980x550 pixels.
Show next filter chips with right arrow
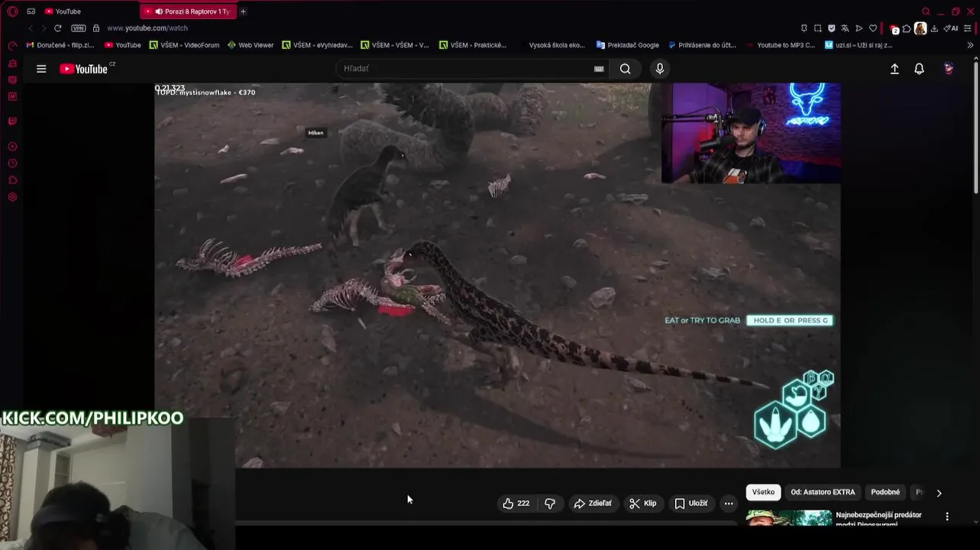click(939, 493)
